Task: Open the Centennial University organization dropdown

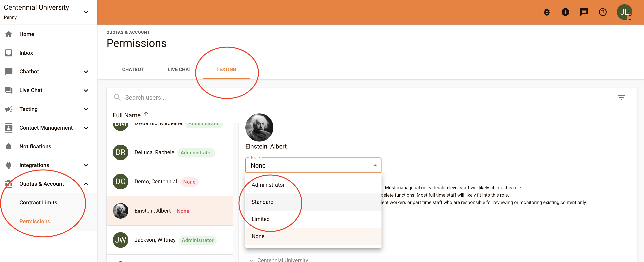Action: pyautogui.click(x=86, y=12)
